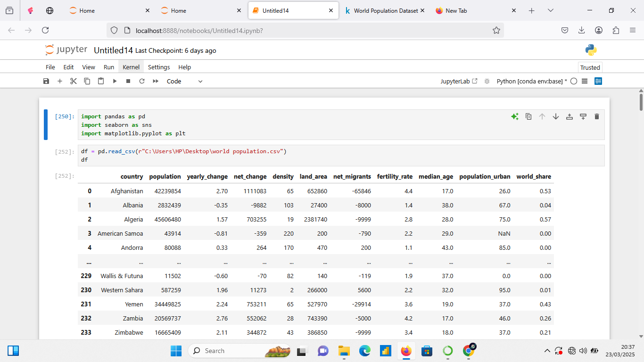Open the cell type Code dropdown
Image resolution: width=644 pixels, height=362 pixels.
pyautogui.click(x=184, y=81)
